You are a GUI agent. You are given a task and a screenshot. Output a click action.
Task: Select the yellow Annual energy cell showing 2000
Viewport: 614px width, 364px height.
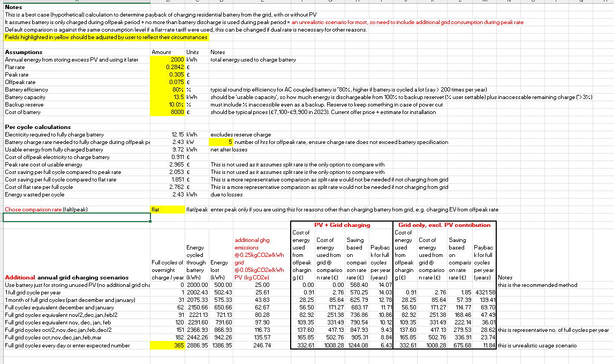point(168,59)
